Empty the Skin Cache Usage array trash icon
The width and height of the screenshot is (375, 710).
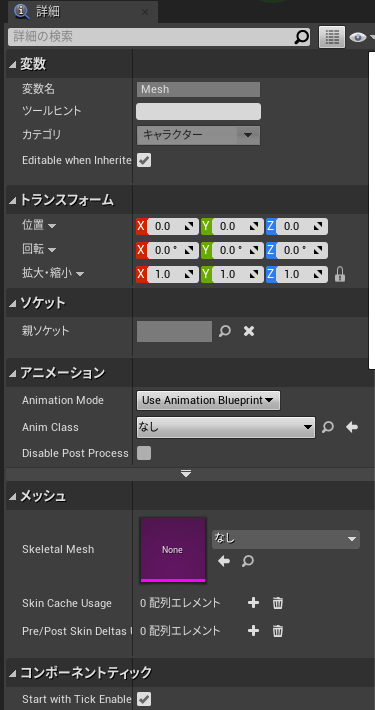pos(278,603)
